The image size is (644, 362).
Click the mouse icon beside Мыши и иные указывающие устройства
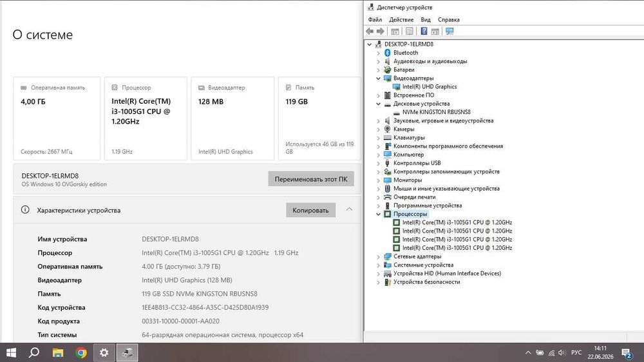(387, 189)
